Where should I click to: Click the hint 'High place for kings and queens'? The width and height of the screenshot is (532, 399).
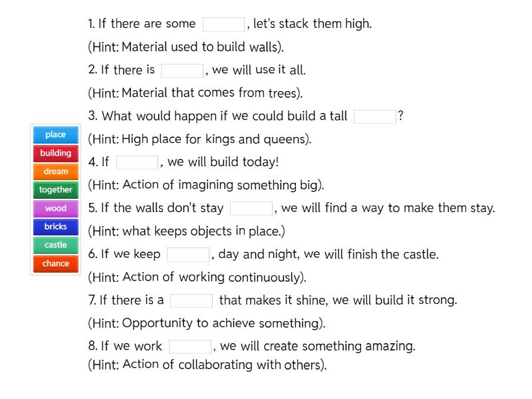coord(199,139)
